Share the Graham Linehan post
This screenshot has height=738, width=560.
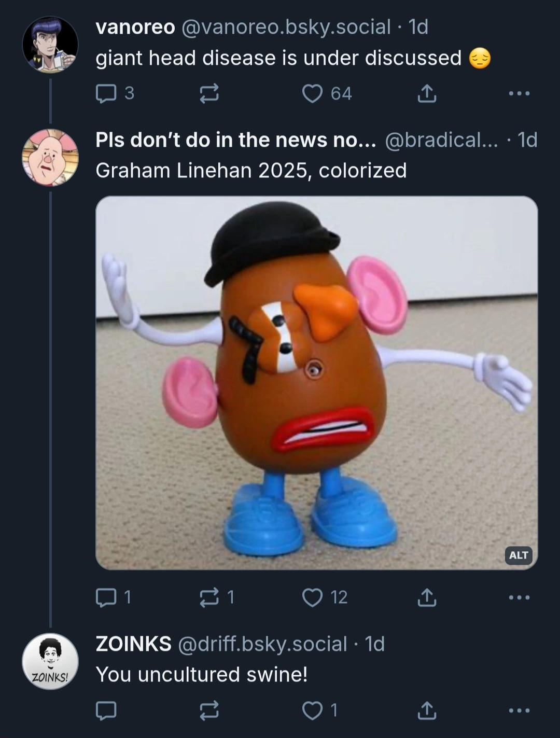coord(426,597)
